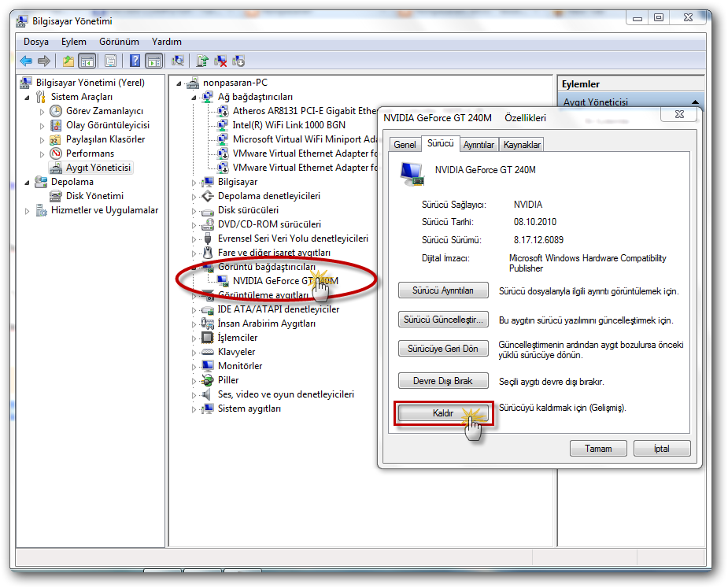Click Scan for hardware changes icon
This screenshot has width=728, height=588.
click(178, 61)
